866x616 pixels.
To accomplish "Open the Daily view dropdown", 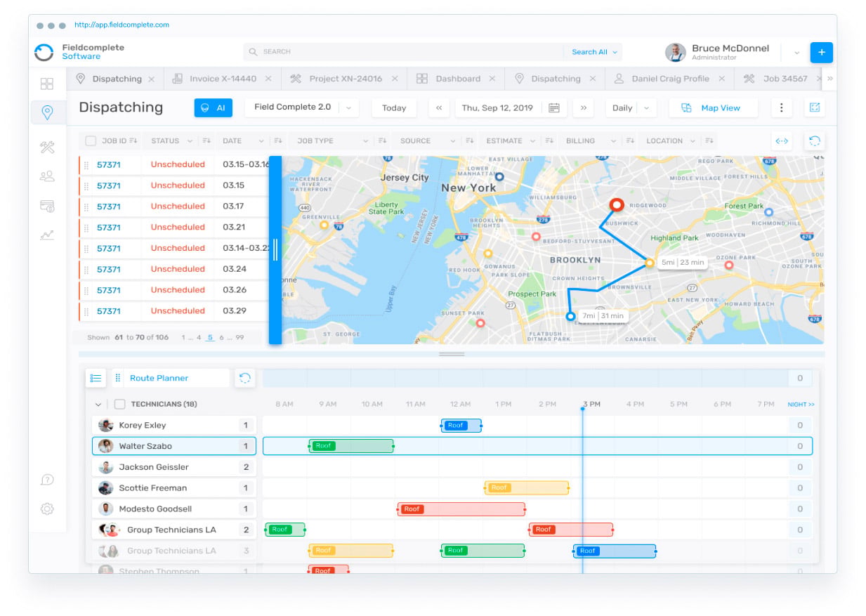I will [630, 108].
